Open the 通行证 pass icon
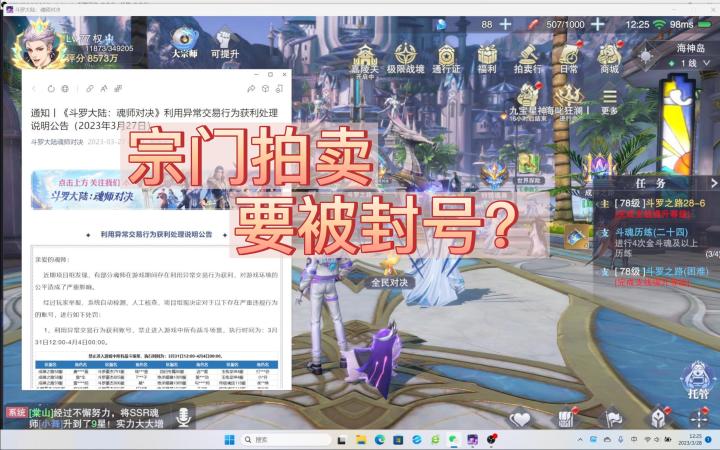 (446, 60)
